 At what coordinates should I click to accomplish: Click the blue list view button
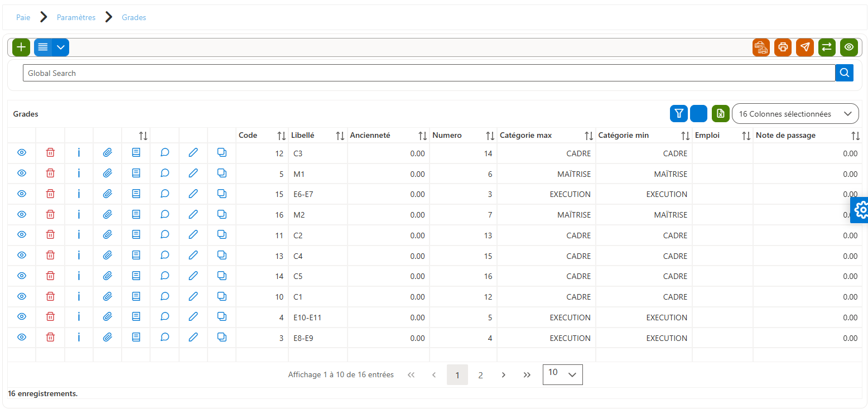(x=43, y=47)
